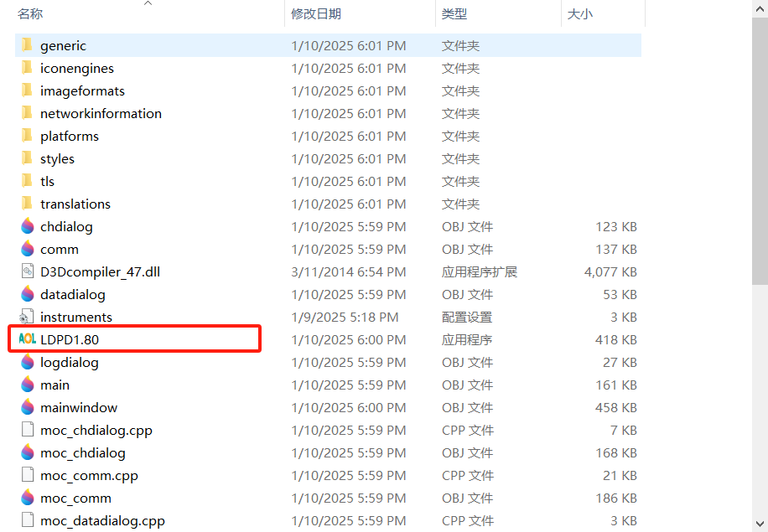Click the mainwindow OBJ file icon

click(27, 407)
